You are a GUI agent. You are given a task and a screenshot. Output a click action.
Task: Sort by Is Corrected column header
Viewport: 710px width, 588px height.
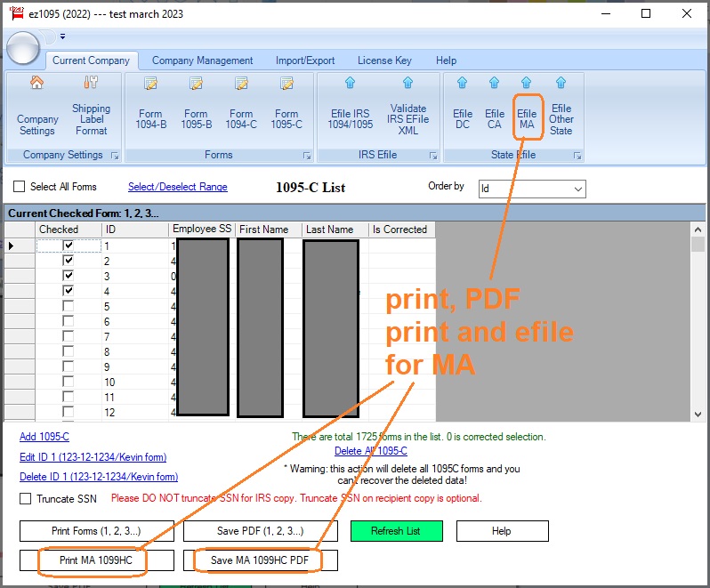(402, 229)
